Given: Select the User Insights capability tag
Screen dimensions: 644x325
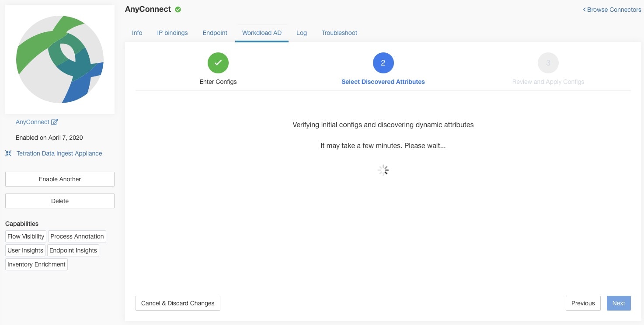Looking at the screenshot, I should 25,250.
